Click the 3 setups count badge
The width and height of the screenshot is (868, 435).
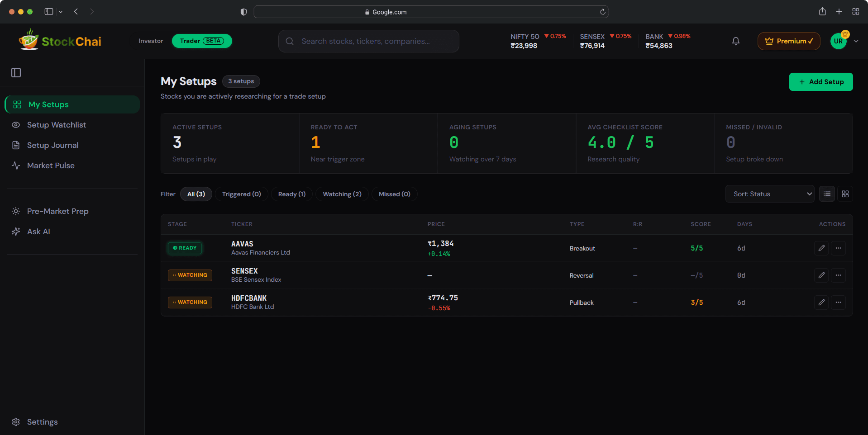tap(241, 81)
